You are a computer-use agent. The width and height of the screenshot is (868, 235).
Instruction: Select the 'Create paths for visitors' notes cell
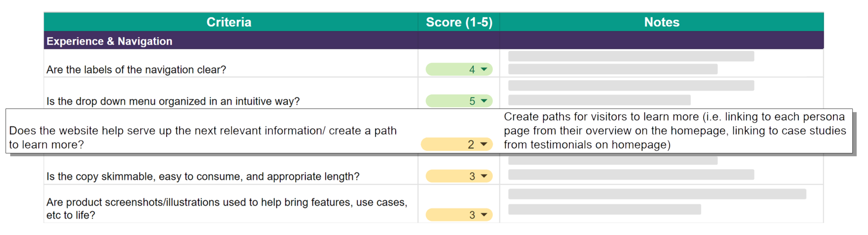pyautogui.click(x=674, y=131)
